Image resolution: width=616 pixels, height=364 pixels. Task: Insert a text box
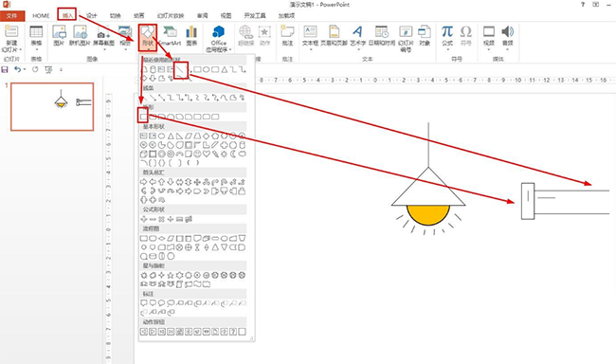[310, 36]
